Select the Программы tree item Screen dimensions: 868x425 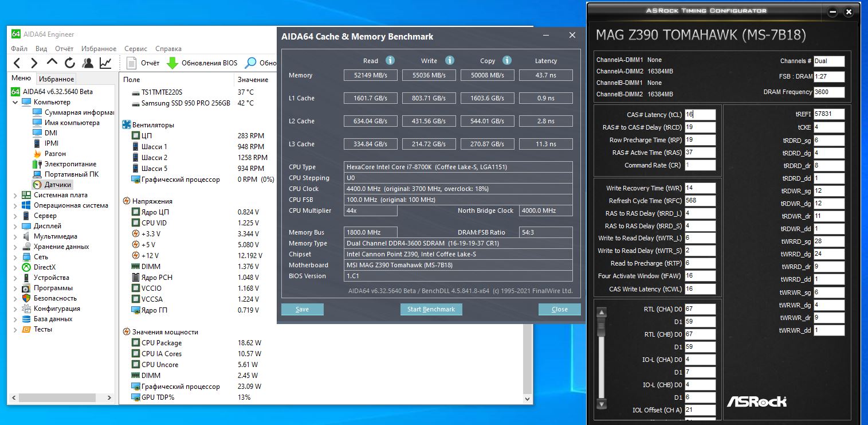point(47,288)
